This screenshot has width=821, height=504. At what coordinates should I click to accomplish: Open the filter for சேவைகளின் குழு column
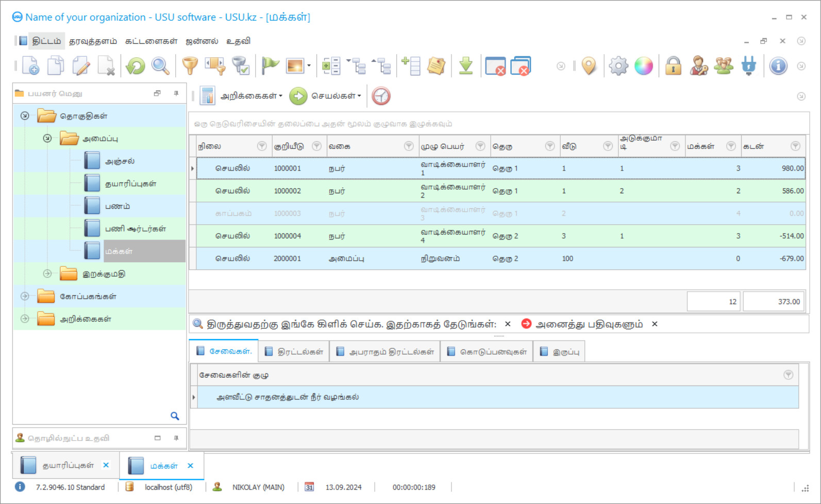click(789, 375)
